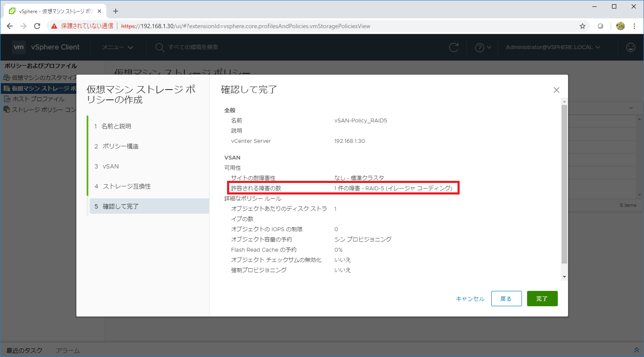
Task: Select 仮想マシンのカスタマイズ in sidebar
Action: (44, 78)
